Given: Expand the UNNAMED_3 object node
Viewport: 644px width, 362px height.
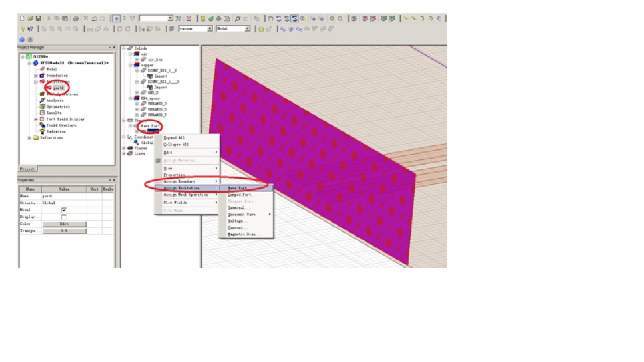Looking at the screenshot, I should click(x=137, y=104).
